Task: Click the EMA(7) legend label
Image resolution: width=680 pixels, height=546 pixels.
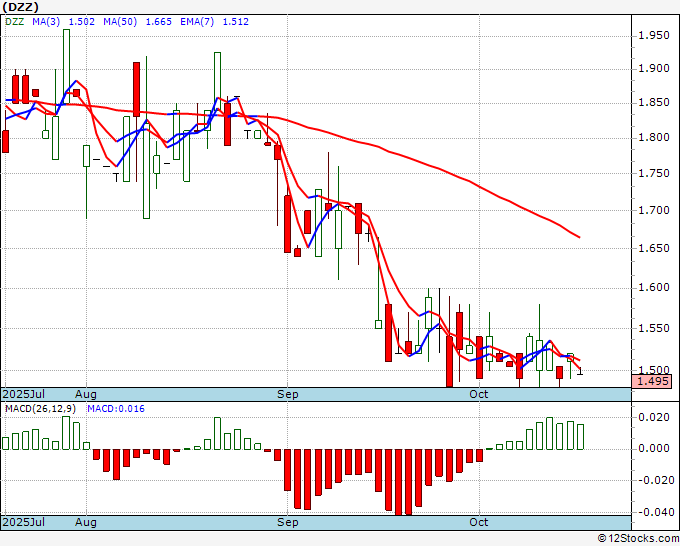Action: pyautogui.click(x=197, y=21)
